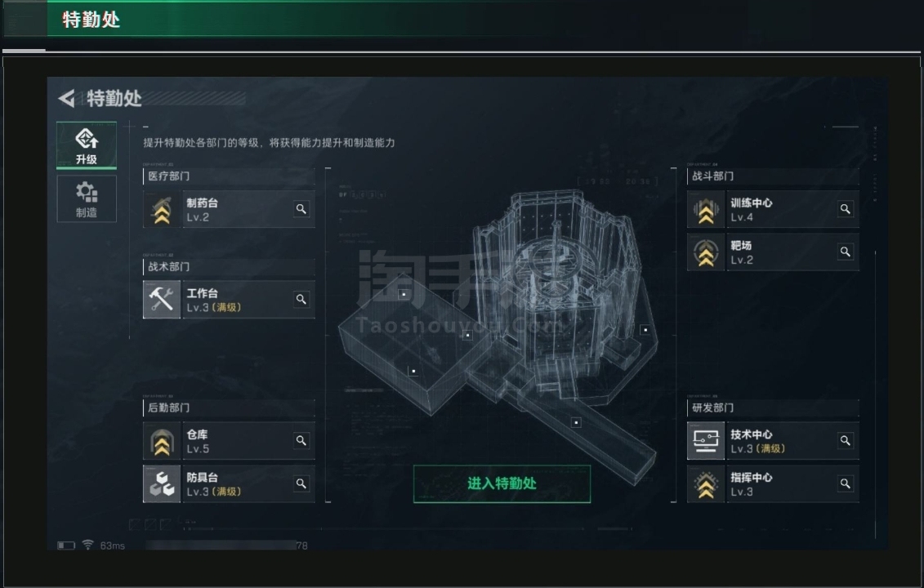The width and height of the screenshot is (924, 588).
Task: View 仓库 details with magnifier icon
Action: coord(301,441)
